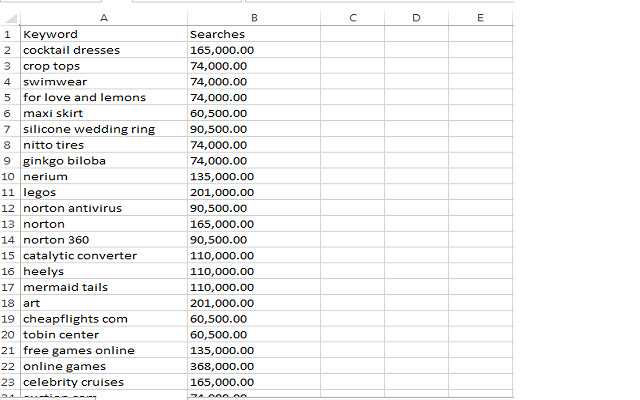Click the tobin center cell

[x=104, y=335]
